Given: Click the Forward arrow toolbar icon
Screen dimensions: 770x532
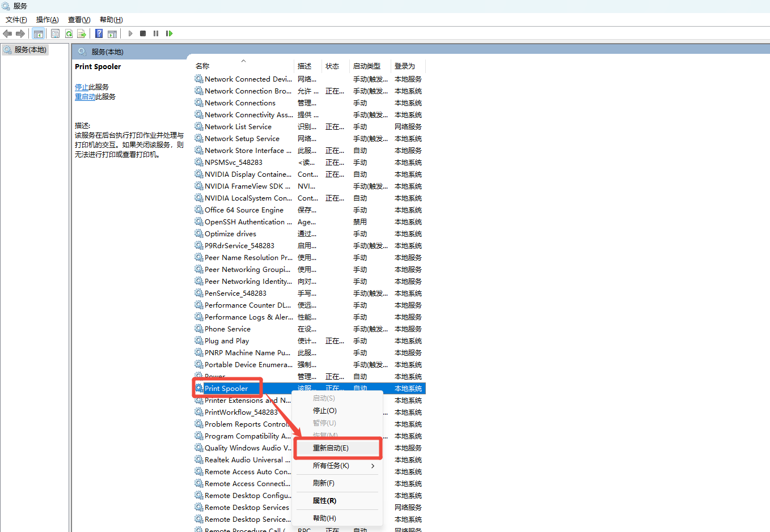Looking at the screenshot, I should pos(20,34).
